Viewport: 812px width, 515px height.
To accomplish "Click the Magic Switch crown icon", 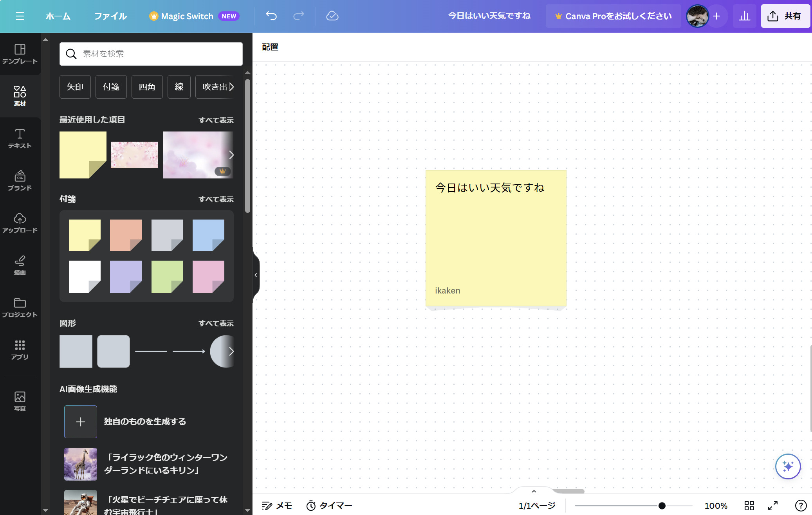I will 153,16.
